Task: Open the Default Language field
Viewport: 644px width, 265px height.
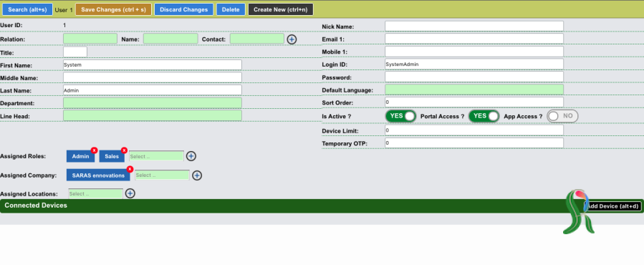Action: coord(474,90)
